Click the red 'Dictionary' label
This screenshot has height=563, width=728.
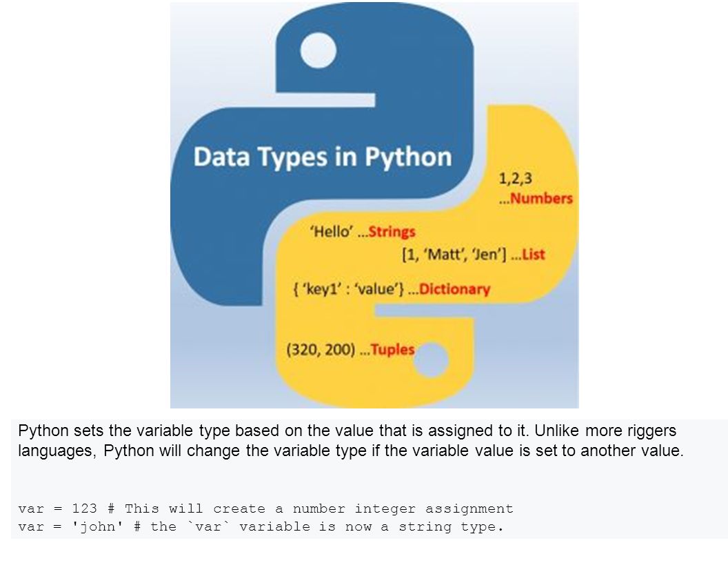(454, 289)
